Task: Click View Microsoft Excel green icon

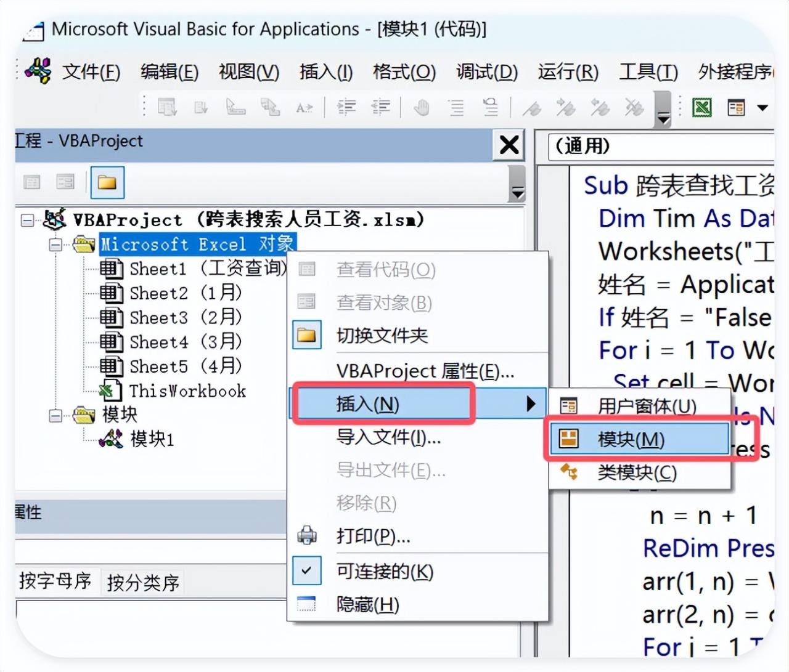Action: pos(702,108)
